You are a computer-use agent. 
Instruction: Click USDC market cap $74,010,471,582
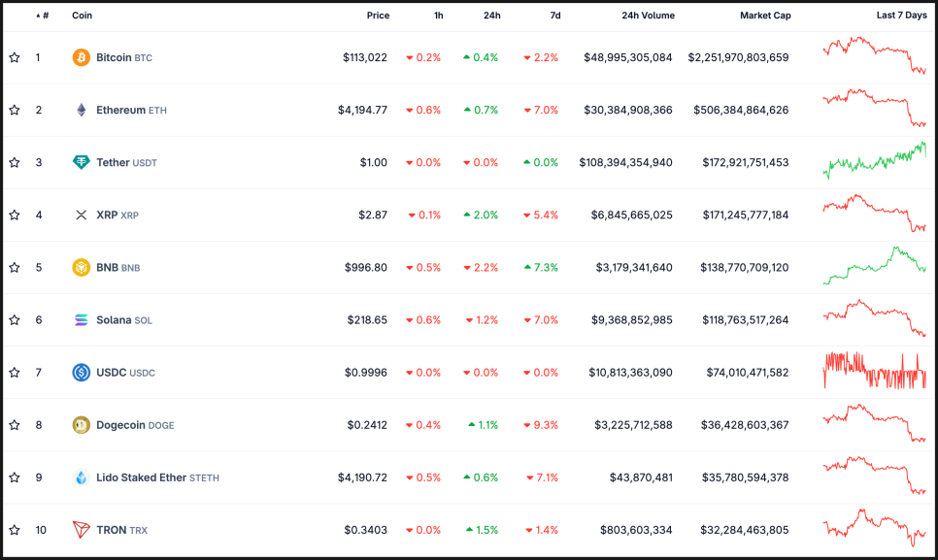point(748,373)
